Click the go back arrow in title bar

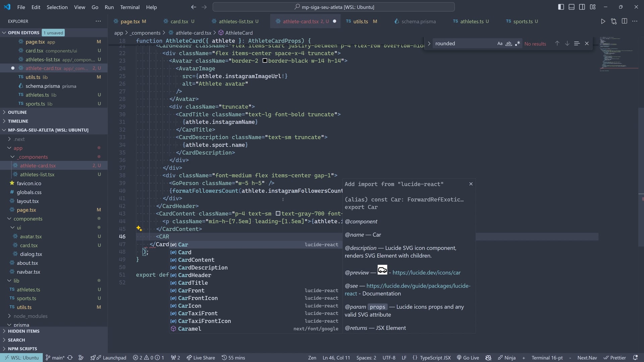tap(194, 7)
